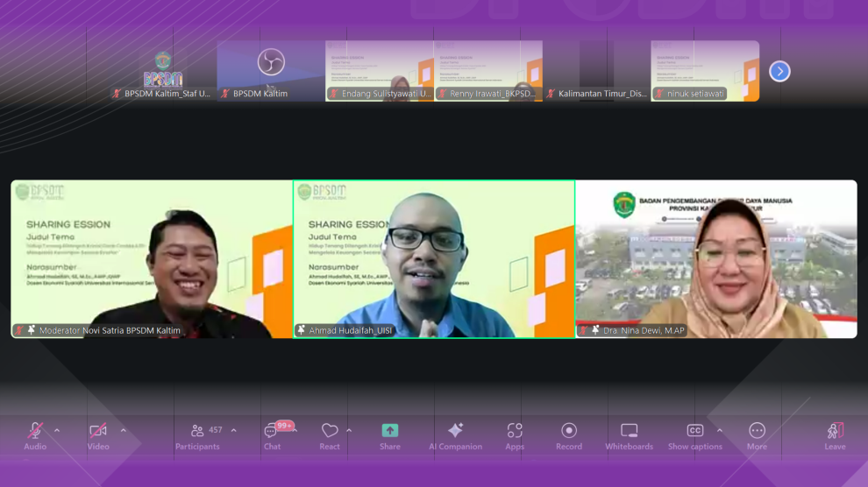Expand video options arrow beside Video
This screenshot has width=868, height=487.
(123, 430)
